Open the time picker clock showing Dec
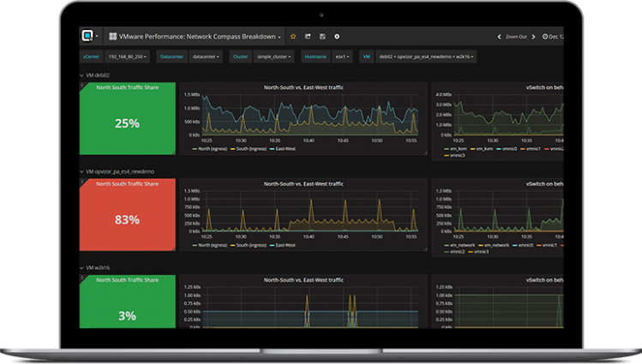Image resolution: width=642 pixels, height=364 pixels. [x=553, y=37]
